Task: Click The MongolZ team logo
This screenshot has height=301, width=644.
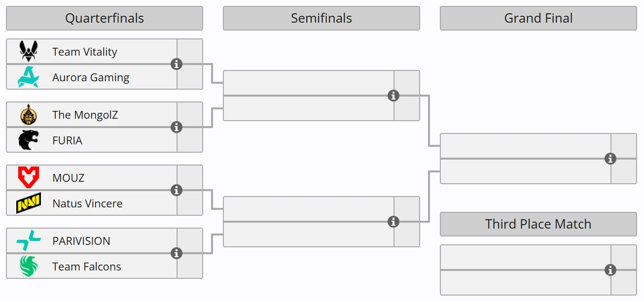Action: point(29,115)
